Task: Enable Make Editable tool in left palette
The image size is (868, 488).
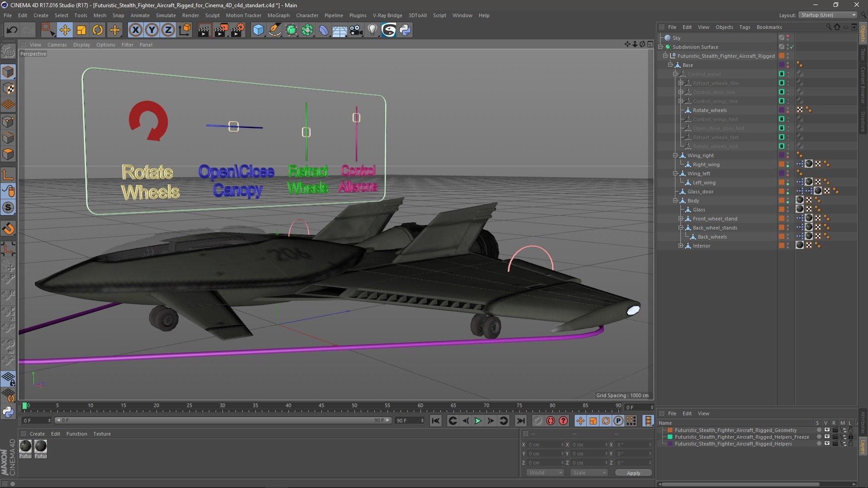Action: [8, 52]
